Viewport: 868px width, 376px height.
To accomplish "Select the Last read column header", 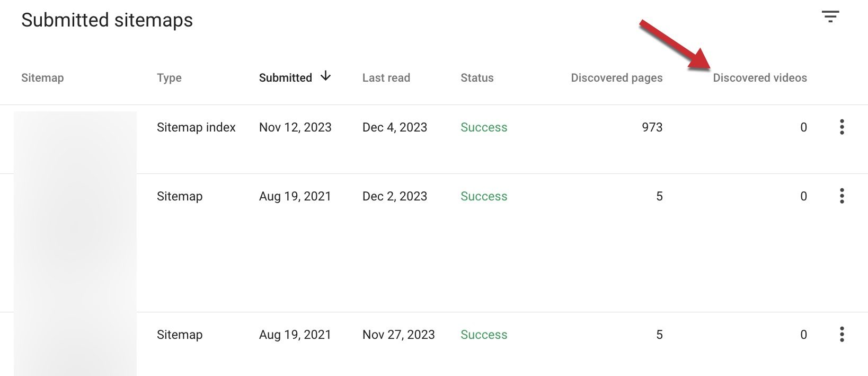I will 386,77.
